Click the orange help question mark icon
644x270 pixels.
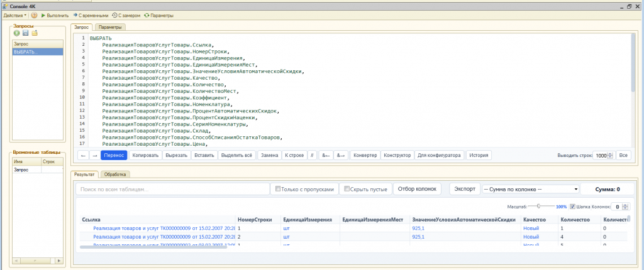tap(34, 15)
